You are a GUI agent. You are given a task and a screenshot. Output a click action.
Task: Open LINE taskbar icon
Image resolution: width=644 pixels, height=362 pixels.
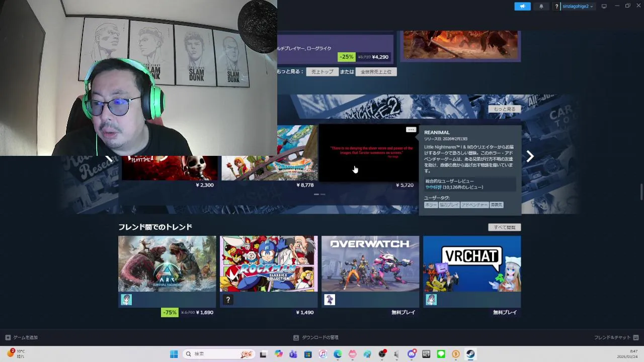click(441, 354)
